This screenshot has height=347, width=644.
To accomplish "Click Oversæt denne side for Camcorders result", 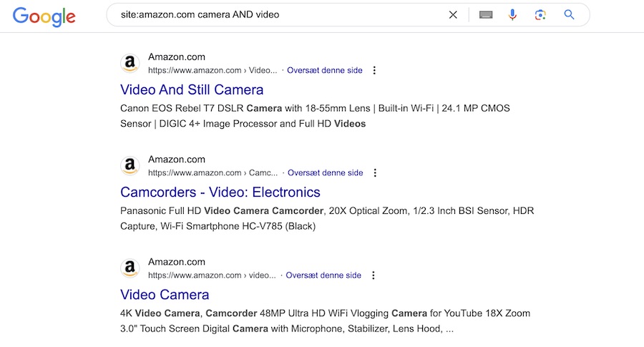I will point(326,173).
